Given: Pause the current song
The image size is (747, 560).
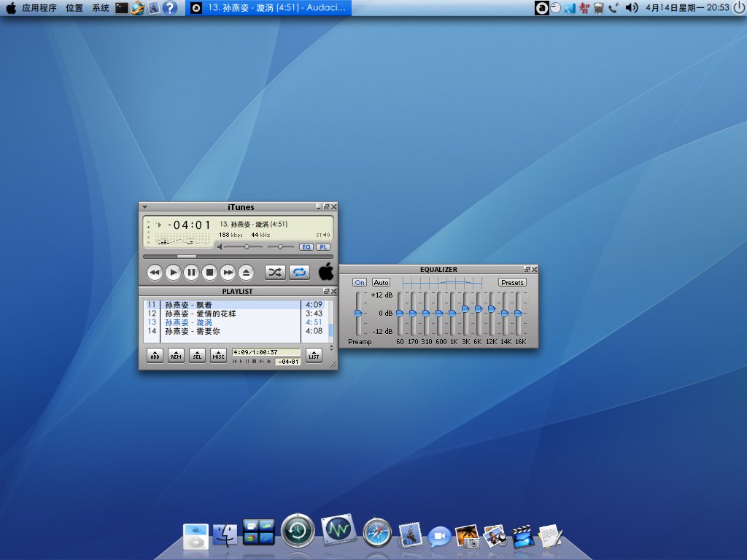Looking at the screenshot, I should (x=191, y=273).
